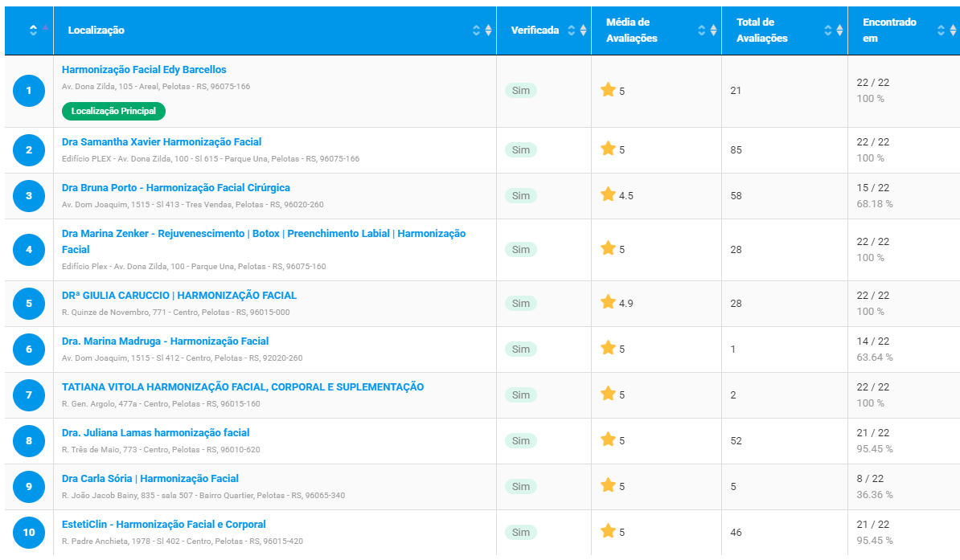Click the Encontrado em sort icon
The width and height of the screenshot is (960, 560).
(x=946, y=30)
